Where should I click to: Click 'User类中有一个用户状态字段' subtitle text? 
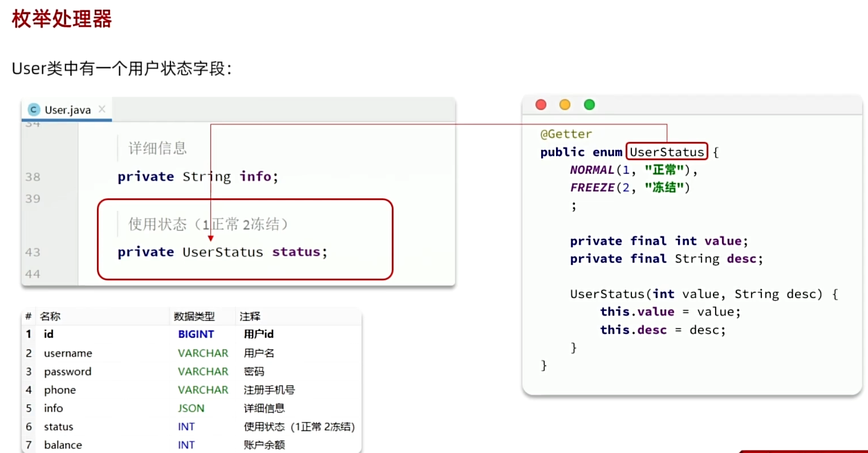tap(121, 68)
